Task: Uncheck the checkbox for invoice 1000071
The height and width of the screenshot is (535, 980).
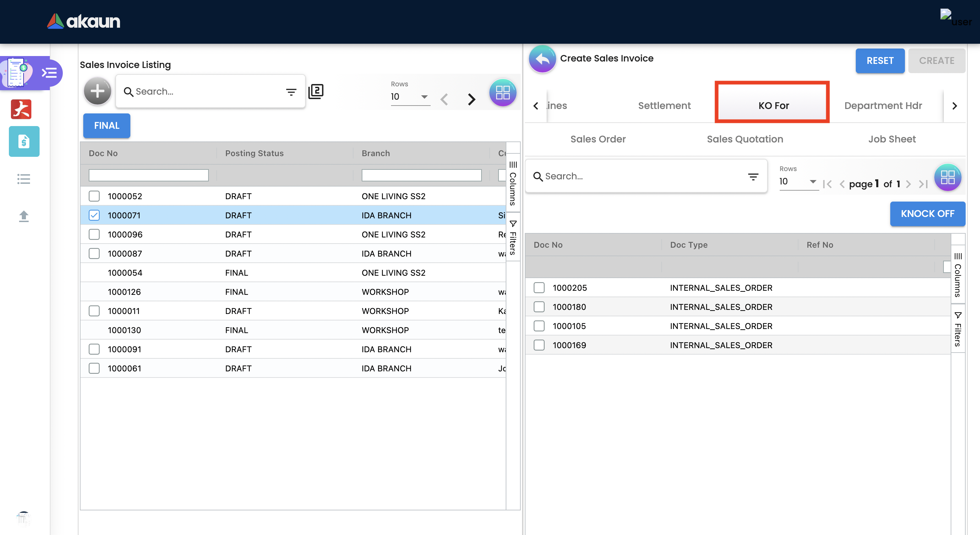Action: coord(94,215)
